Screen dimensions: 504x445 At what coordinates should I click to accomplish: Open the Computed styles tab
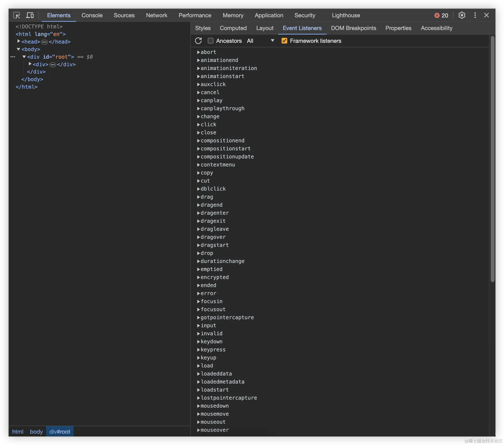point(233,28)
